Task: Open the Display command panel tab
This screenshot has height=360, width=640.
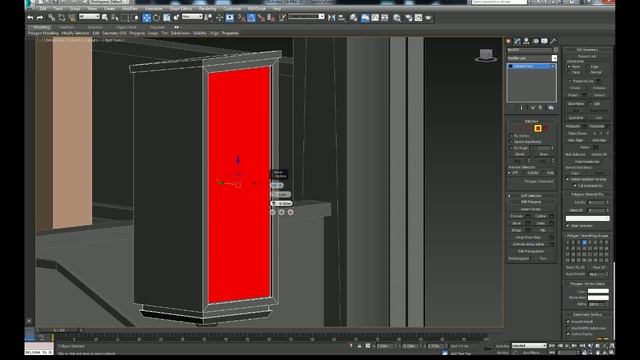Action: (x=544, y=41)
